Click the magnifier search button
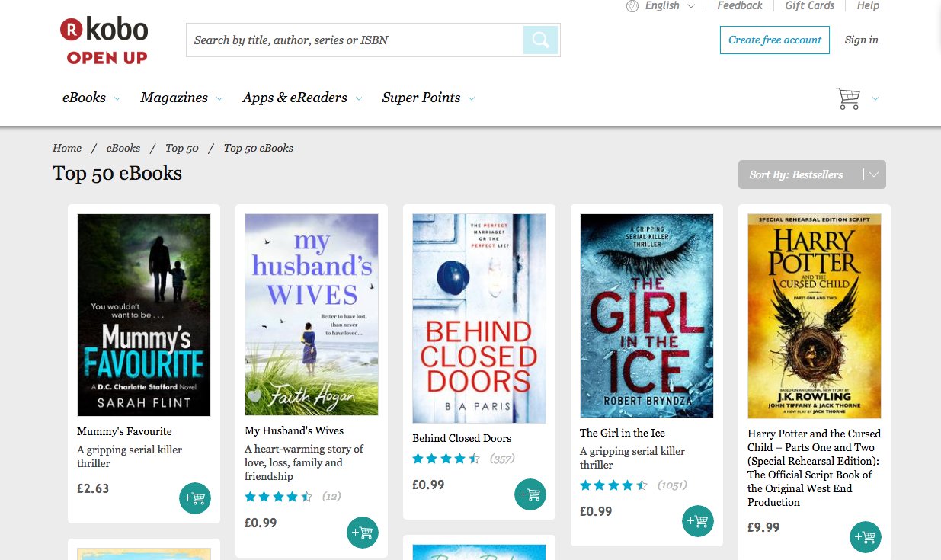Viewport: 941px width, 560px height. coord(540,40)
